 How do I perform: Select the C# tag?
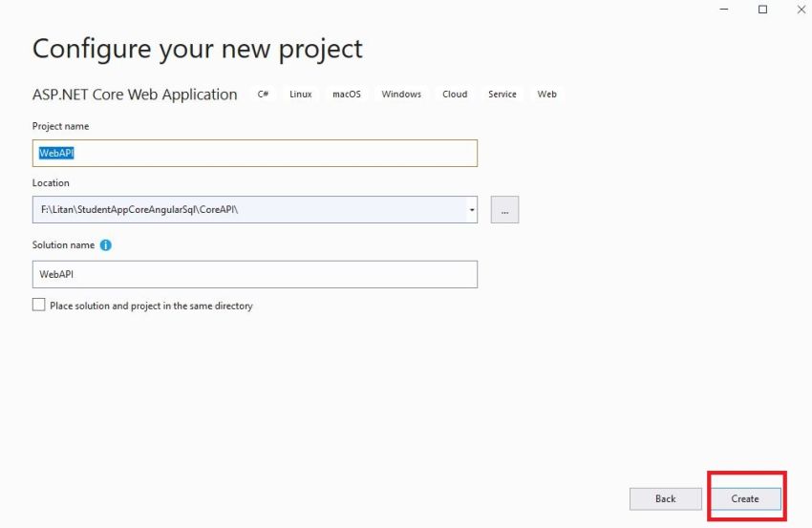[x=263, y=95]
